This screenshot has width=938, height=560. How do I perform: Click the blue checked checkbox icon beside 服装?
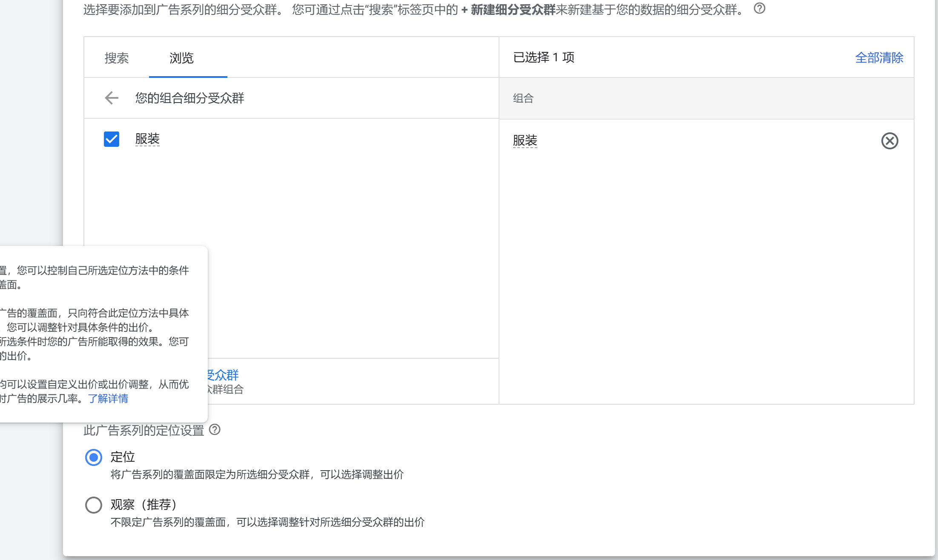[111, 139]
